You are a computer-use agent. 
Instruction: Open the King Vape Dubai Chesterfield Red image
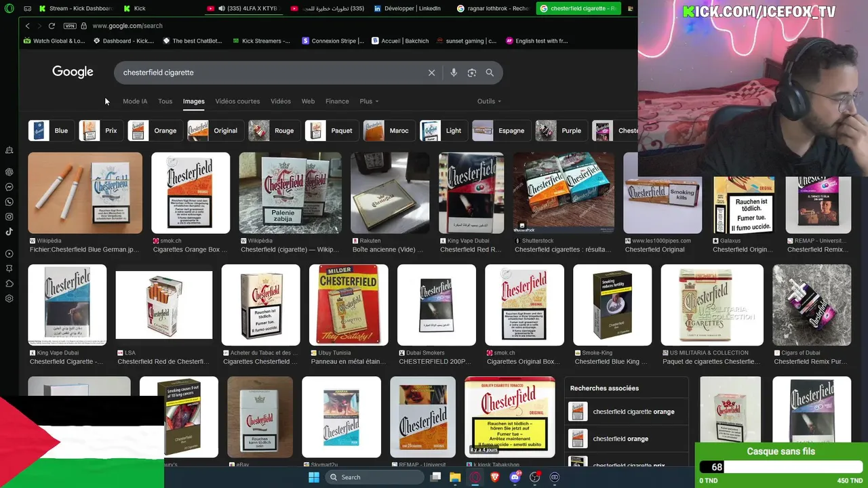[x=471, y=193]
